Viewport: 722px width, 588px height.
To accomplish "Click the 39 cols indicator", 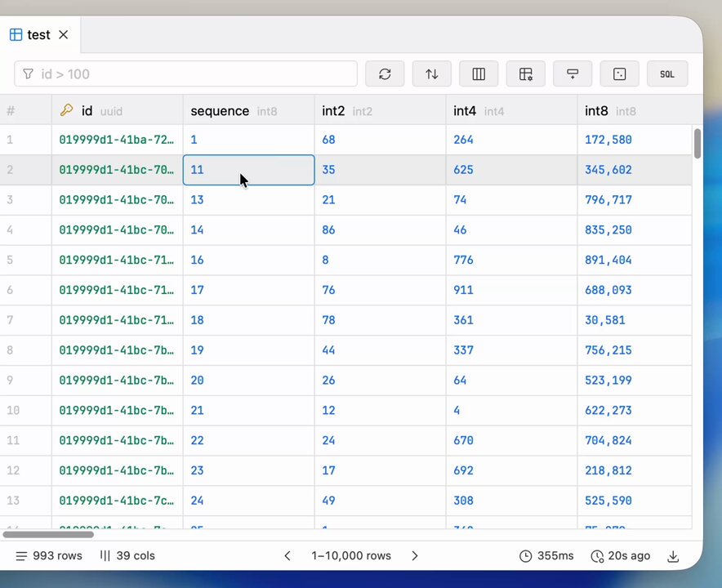I will pyautogui.click(x=127, y=556).
